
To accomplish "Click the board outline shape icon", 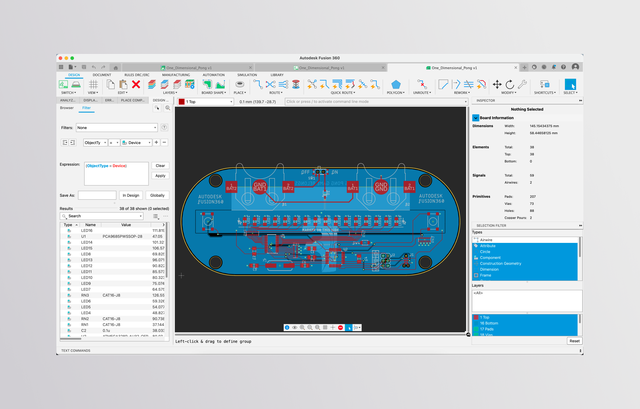I will (x=207, y=84).
